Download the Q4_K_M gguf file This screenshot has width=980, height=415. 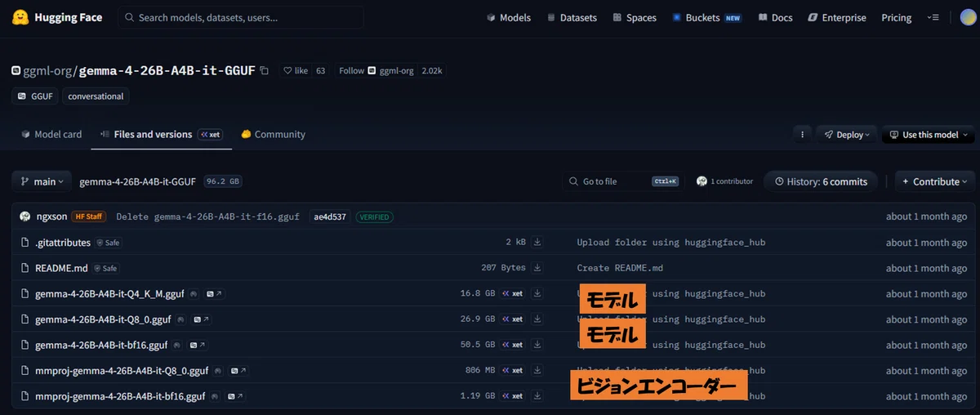click(x=537, y=293)
